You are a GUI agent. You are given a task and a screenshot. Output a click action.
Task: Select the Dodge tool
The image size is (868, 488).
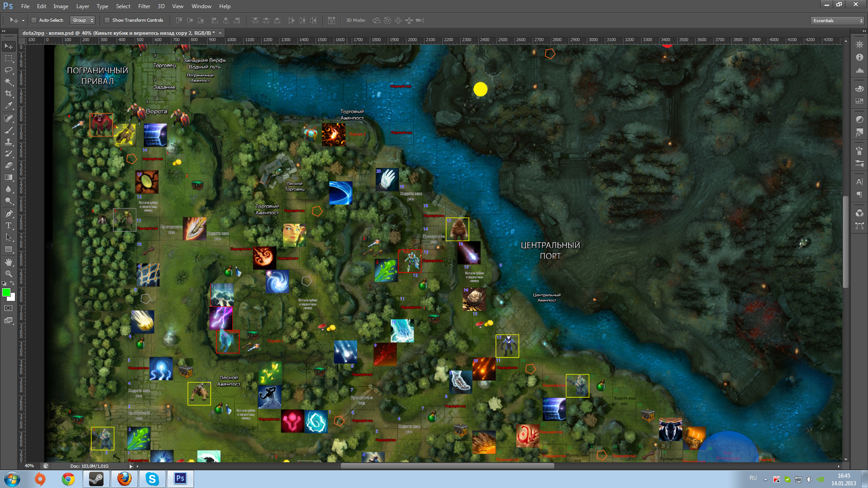coord(9,201)
